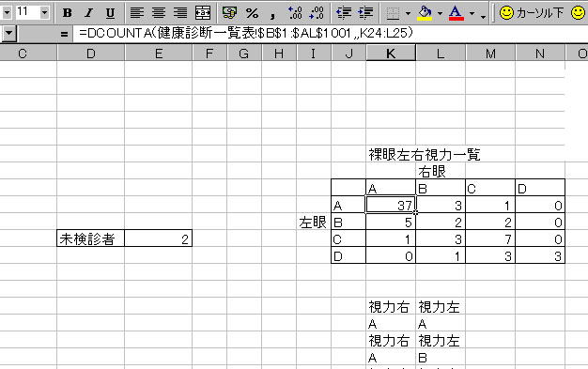Align cell text to the right

click(x=180, y=13)
